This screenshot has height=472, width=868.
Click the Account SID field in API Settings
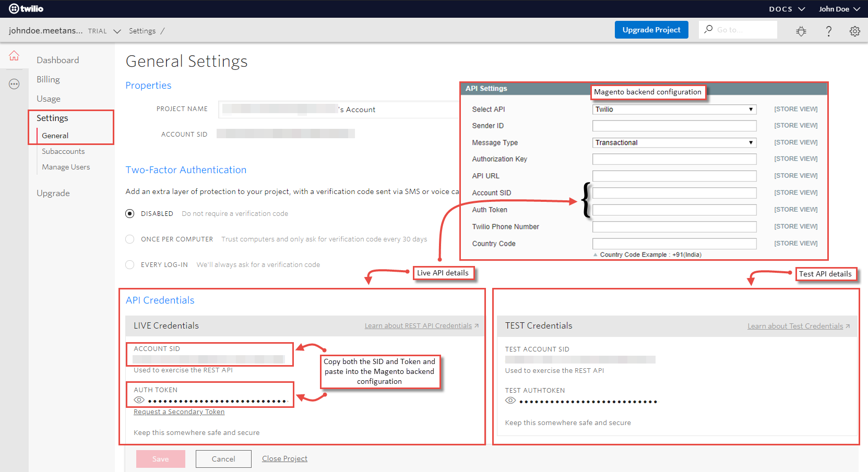click(674, 193)
